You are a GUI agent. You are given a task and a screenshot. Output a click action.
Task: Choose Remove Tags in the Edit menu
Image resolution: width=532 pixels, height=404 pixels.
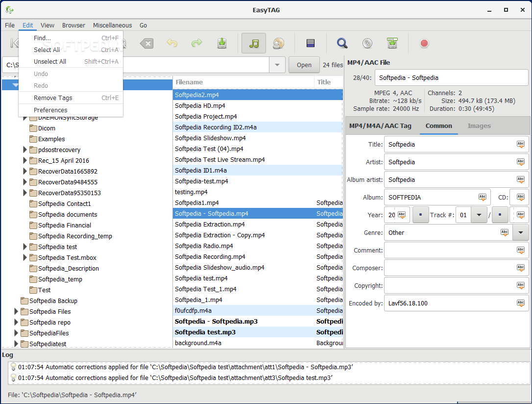click(71, 98)
